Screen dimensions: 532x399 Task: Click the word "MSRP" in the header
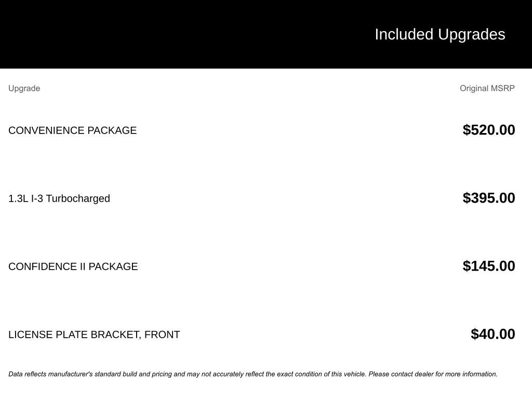[x=502, y=88]
